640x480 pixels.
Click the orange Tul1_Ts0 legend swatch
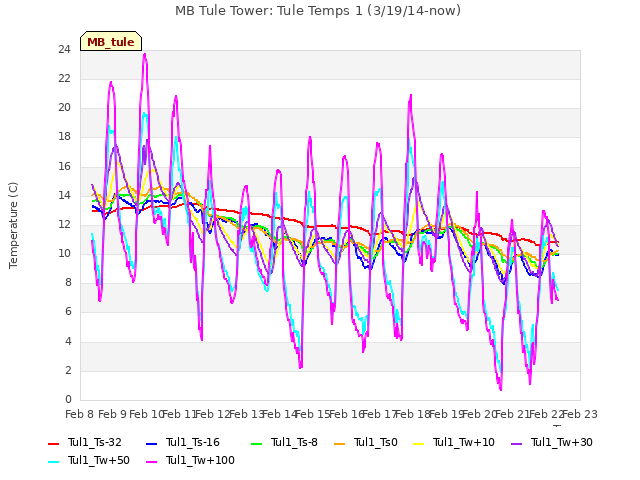click(339, 443)
